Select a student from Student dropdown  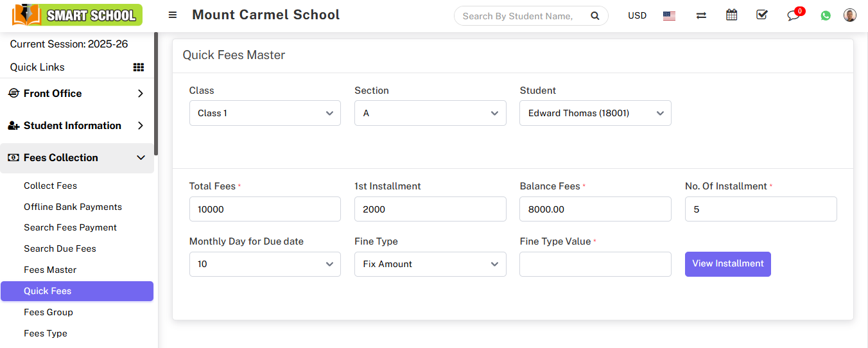pos(595,113)
